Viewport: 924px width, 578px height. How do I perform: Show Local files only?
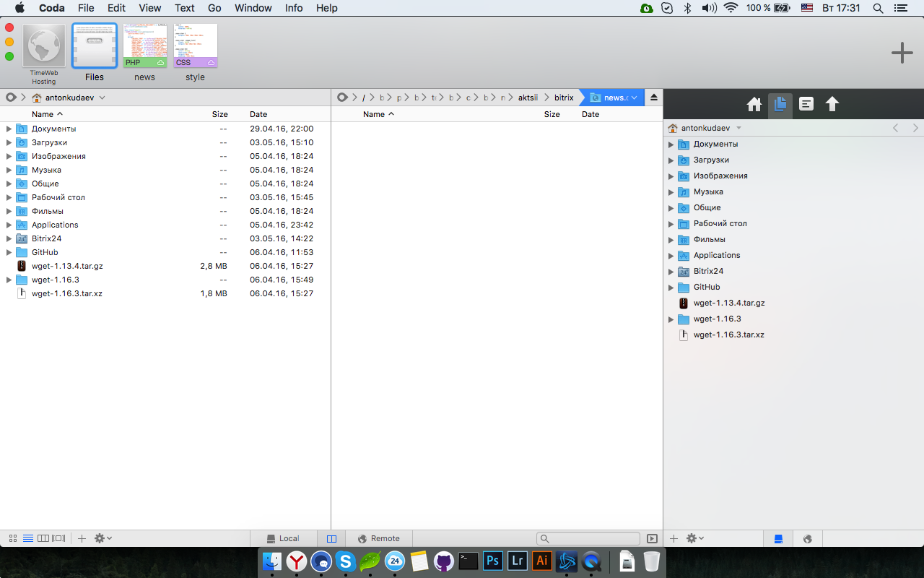pyautogui.click(x=283, y=538)
